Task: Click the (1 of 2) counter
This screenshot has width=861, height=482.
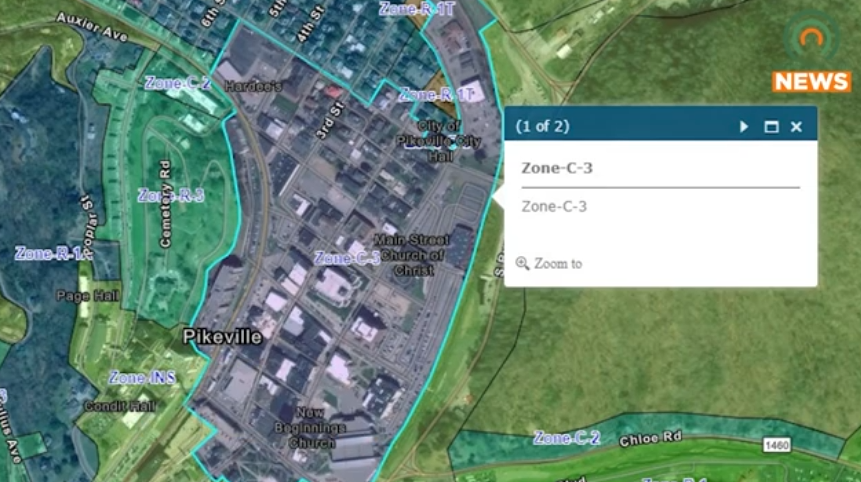Action: [543, 126]
